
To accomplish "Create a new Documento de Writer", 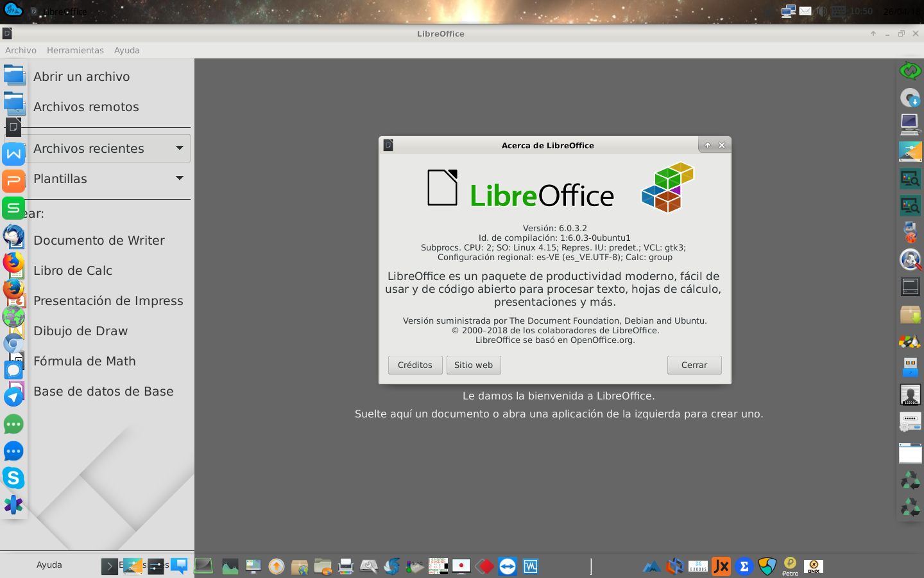I will (99, 240).
